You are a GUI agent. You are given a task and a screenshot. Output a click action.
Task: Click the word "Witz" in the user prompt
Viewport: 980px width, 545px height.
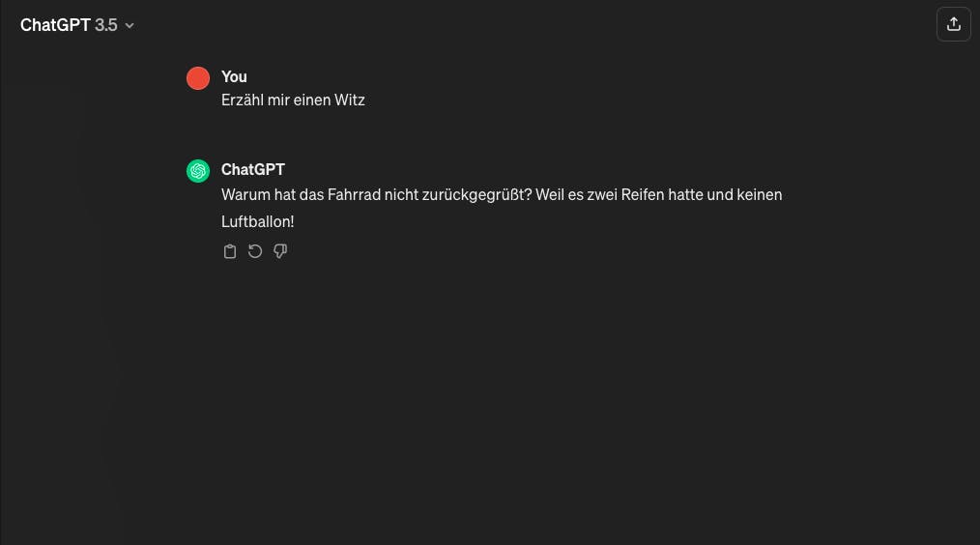(349, 100)
